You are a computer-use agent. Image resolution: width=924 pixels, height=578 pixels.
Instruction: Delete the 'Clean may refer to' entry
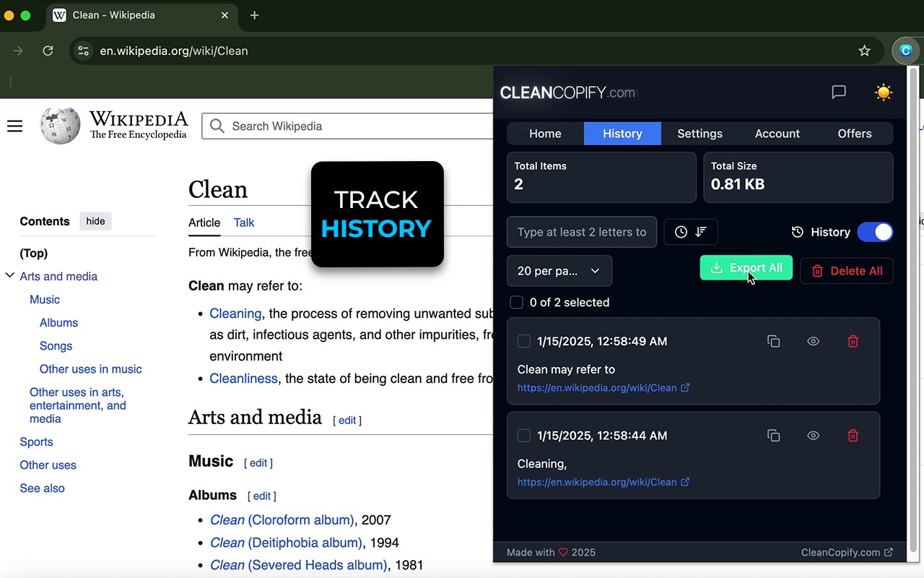(853, 341)
